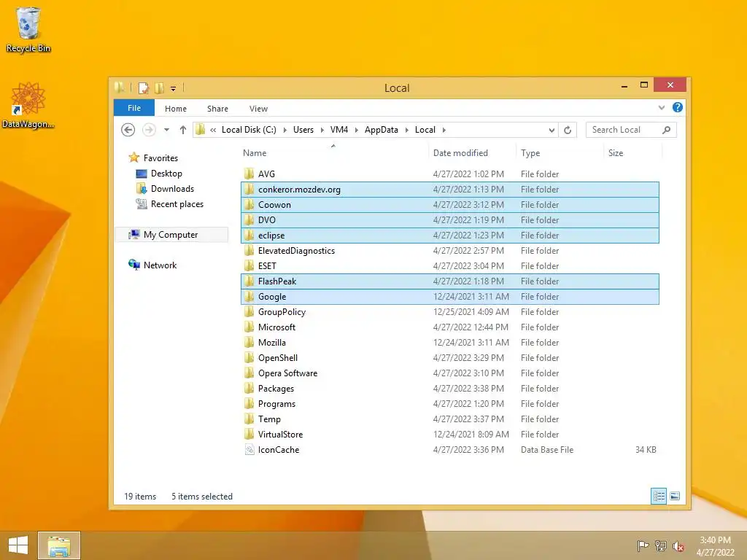Image resolution: width=747 pixels, height=560 pixels.
Task: Select the GroupPolicy folder
Action: pos(449,312)
